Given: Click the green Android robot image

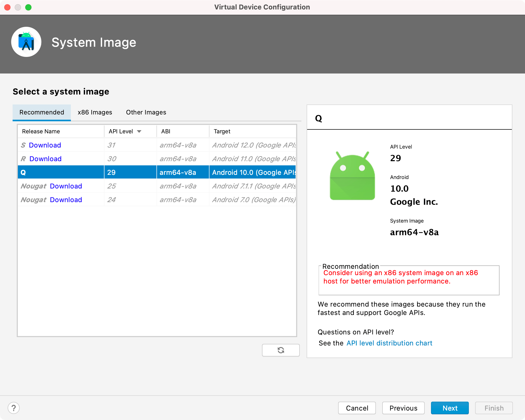Looking at the screenshot, I should 352,176.
